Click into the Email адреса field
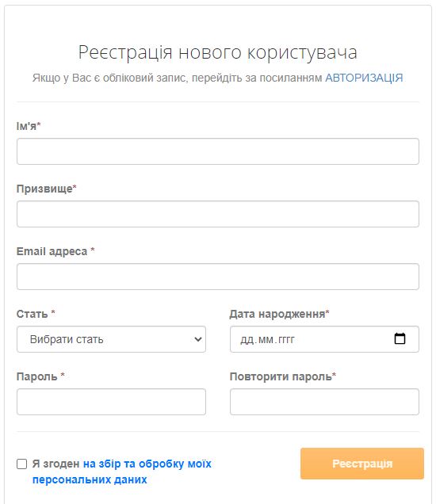 click(x=218, y=277)
